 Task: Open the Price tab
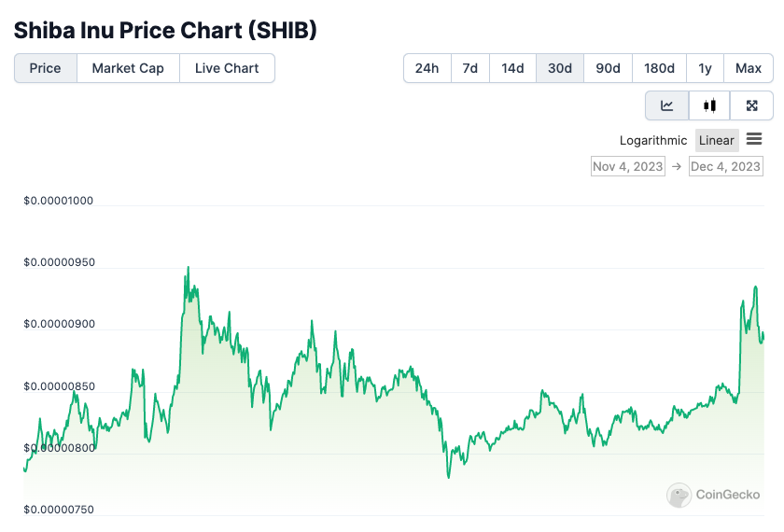46,68
